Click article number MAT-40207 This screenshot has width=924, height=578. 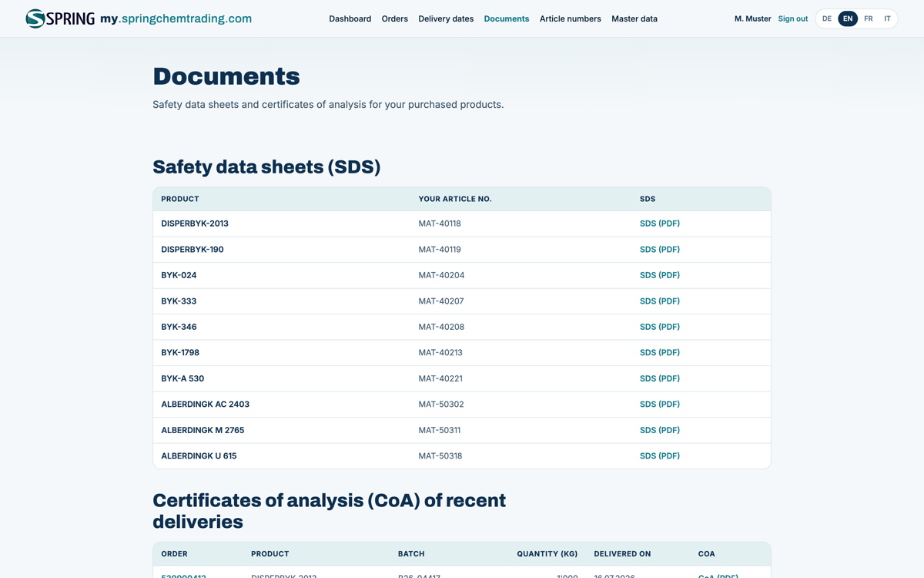[441, 301]
